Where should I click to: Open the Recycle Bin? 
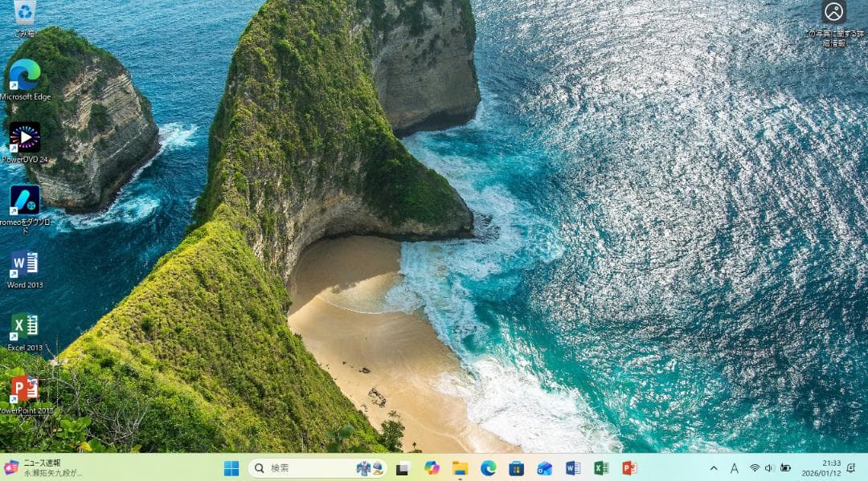click(24, 12)
